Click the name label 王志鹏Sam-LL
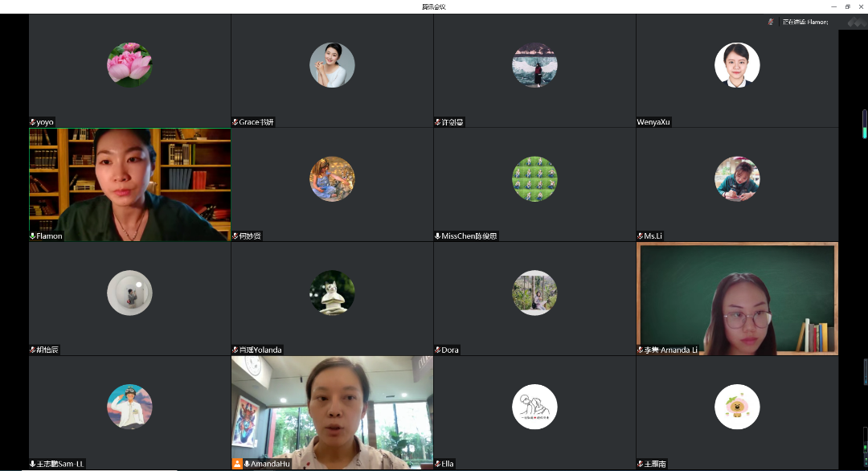 tap(60, 465)
